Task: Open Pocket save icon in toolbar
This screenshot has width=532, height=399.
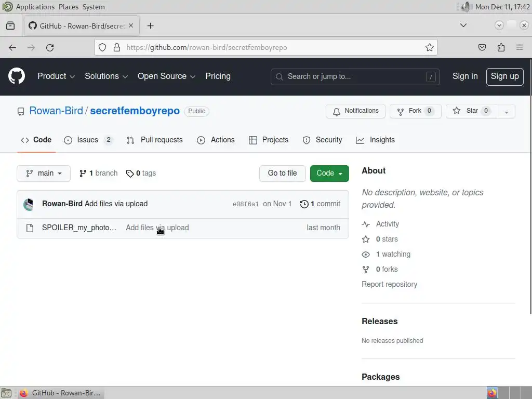Action: point(482,47)
